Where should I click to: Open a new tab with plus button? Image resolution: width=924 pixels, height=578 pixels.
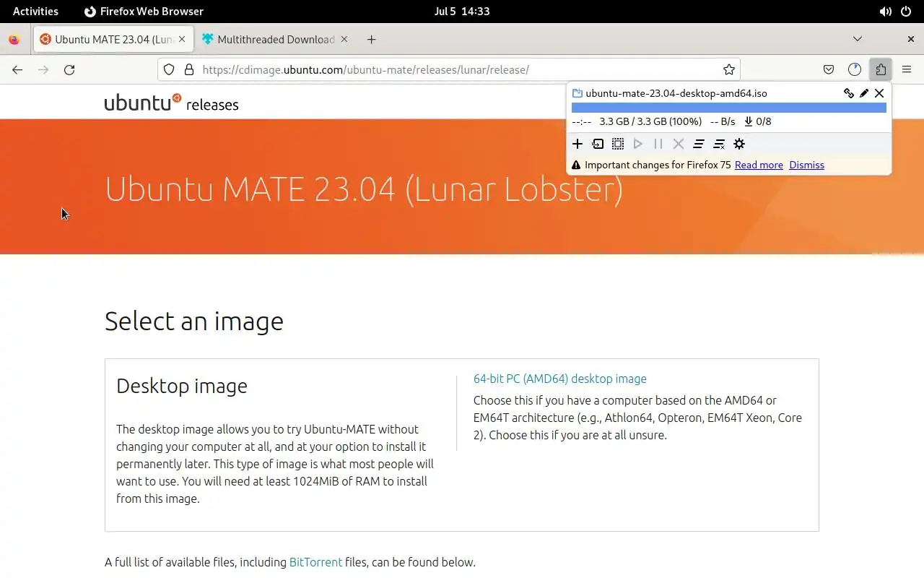click(371, 40)
